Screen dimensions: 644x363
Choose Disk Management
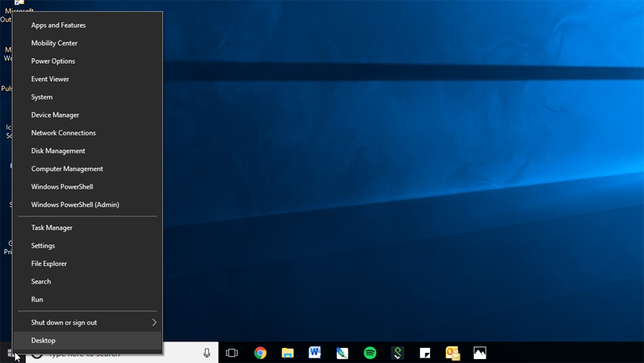[58, 151]
